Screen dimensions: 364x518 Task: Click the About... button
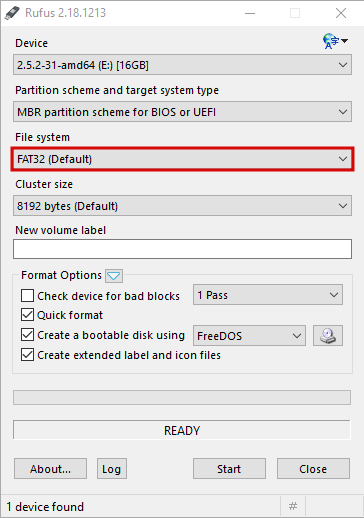coord(50,469)
